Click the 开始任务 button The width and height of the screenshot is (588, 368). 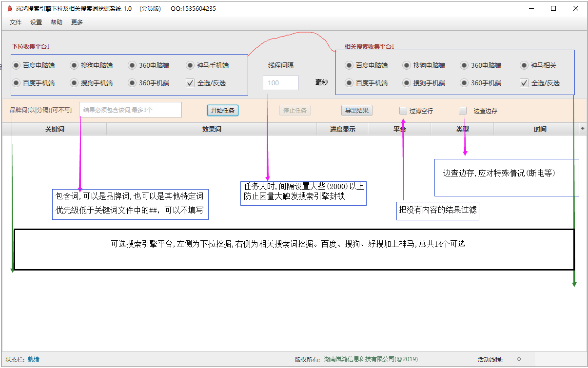click(222, 111)
